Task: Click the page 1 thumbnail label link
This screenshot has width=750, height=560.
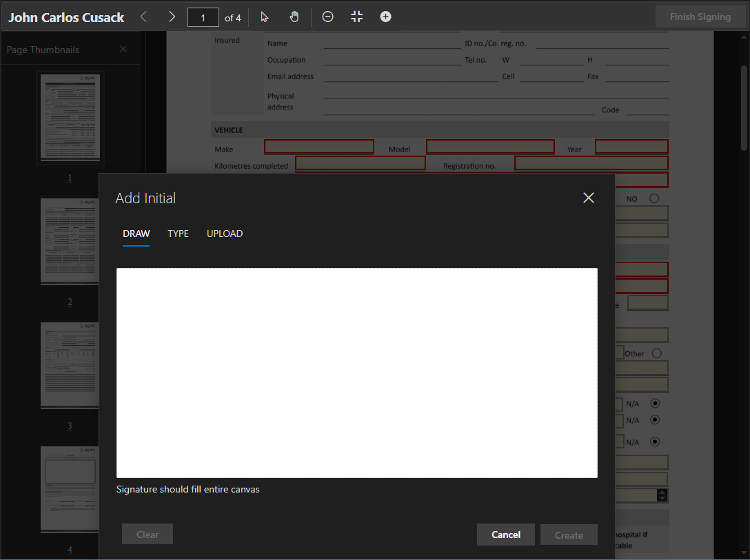Action: [70, 178]
